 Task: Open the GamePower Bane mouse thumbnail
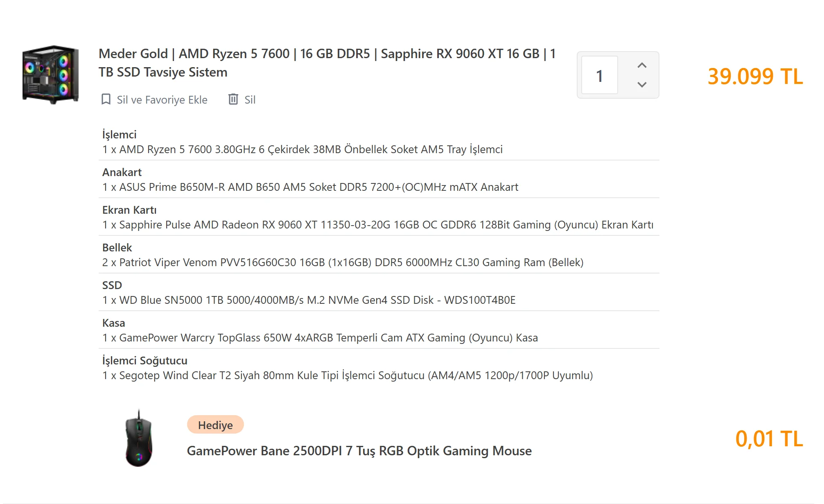139,438
